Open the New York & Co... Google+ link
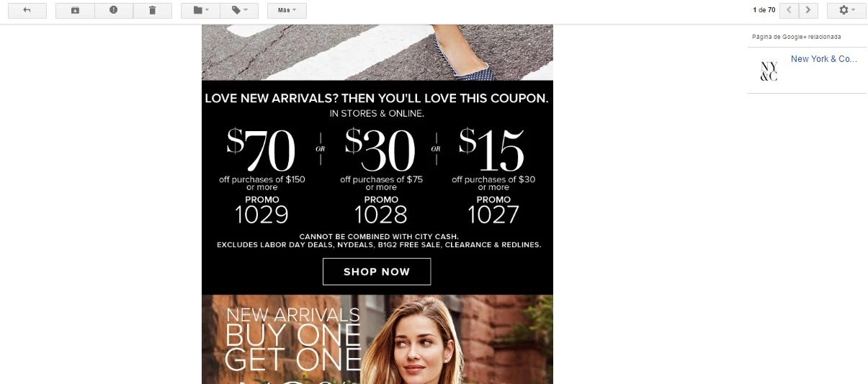Screen dimensions: 868x384 (824, 59)
